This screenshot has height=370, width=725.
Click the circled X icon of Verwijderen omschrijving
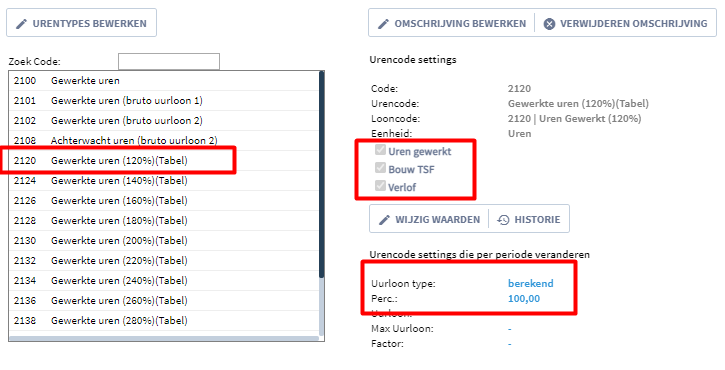[x=549, y=24]
